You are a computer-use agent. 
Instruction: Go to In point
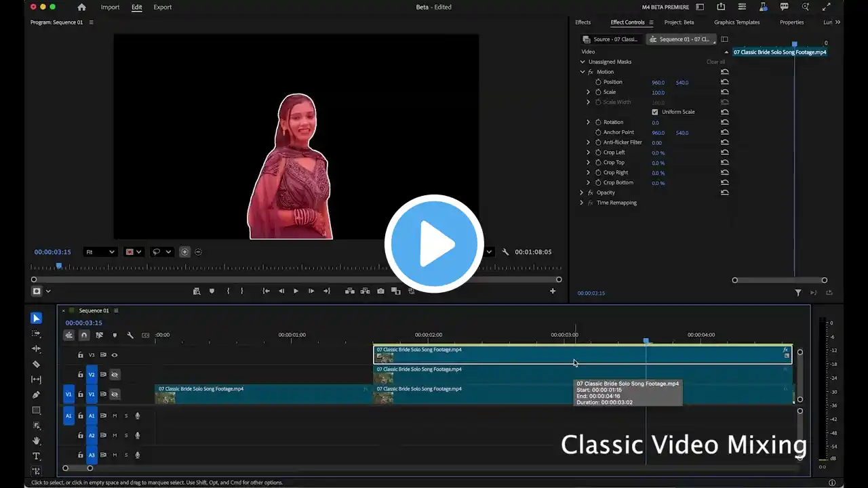tap(267, 291)
